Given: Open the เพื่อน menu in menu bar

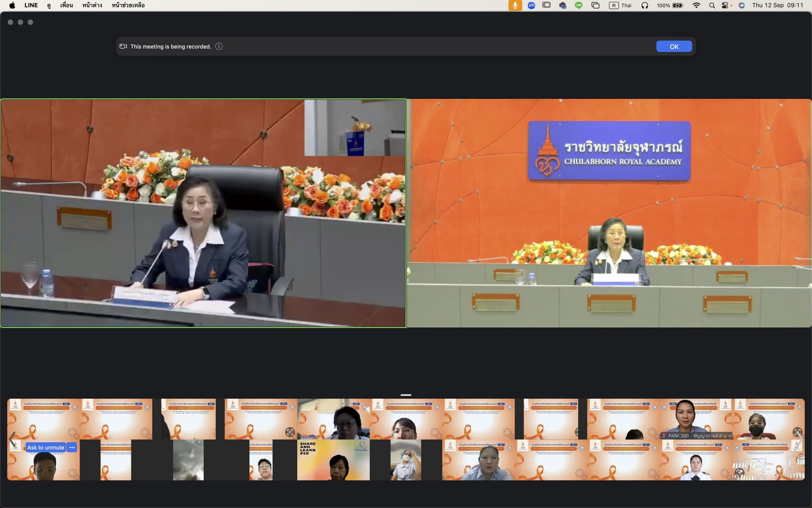Looking at the screenshot, I should [x=67, y=5].
